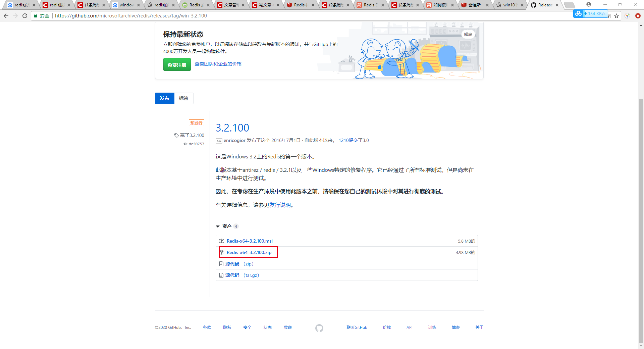Collapse the 资产 assets section
644x349 pixels.
[227, 226]
